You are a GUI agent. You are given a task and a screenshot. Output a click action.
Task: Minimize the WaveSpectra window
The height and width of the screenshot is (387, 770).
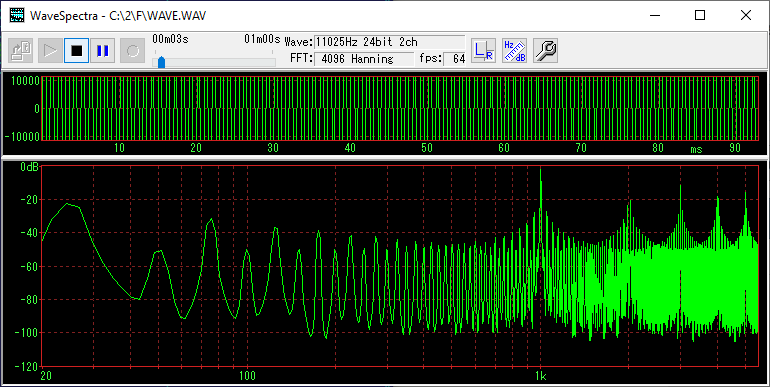click(655, 15)
